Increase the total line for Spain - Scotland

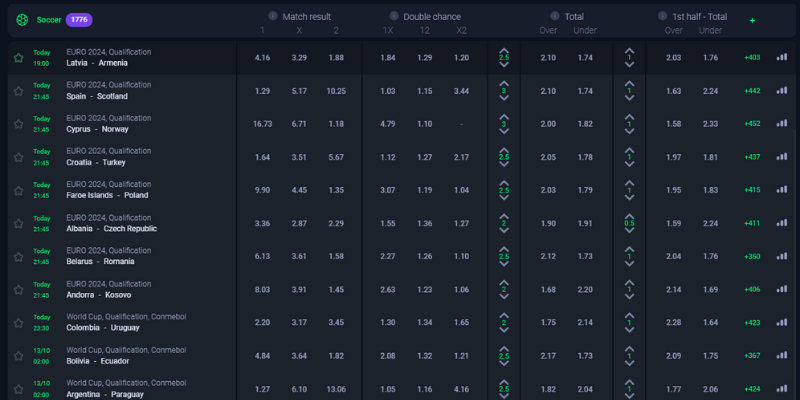[x=503, y=81]
